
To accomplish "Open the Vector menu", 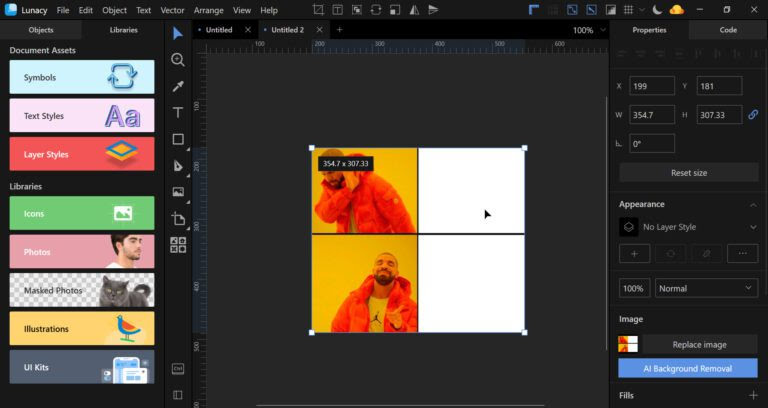I will coord(172,10).
